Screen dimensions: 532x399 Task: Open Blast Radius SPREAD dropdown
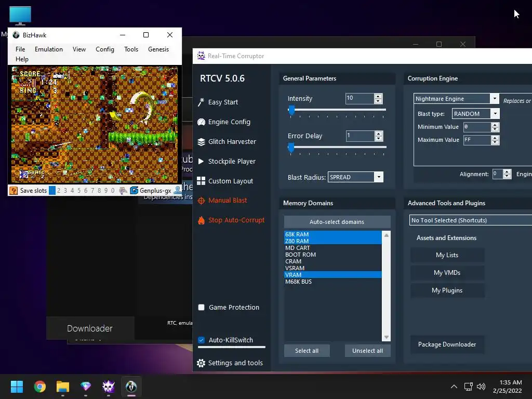pyautogui.click(x=379, y=177)
